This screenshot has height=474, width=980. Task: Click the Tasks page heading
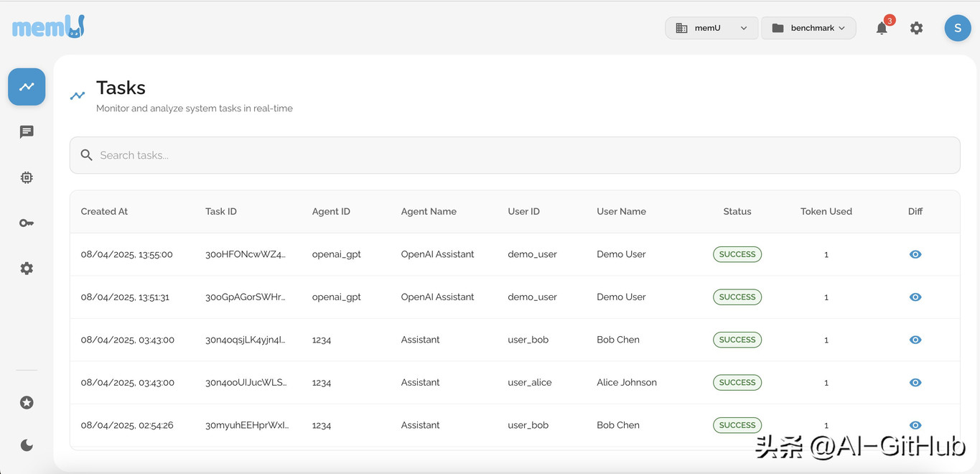click(x=121, y=88)
